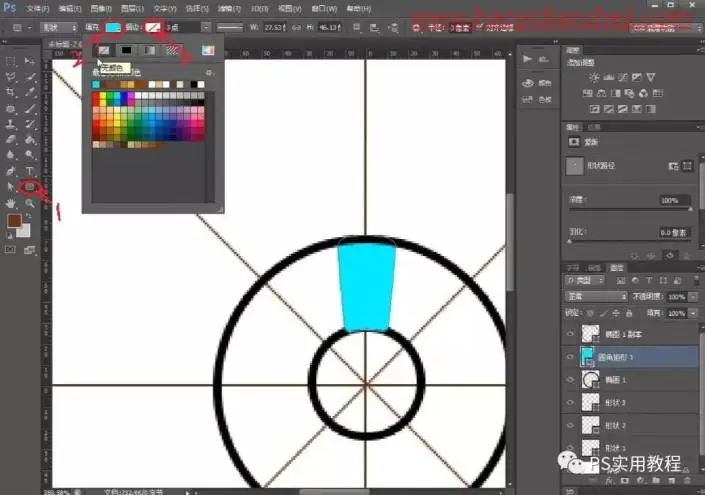The height and width of the screenshot is (495, 705).
Task: Click the radius 半径 input field
Action: 460,28
